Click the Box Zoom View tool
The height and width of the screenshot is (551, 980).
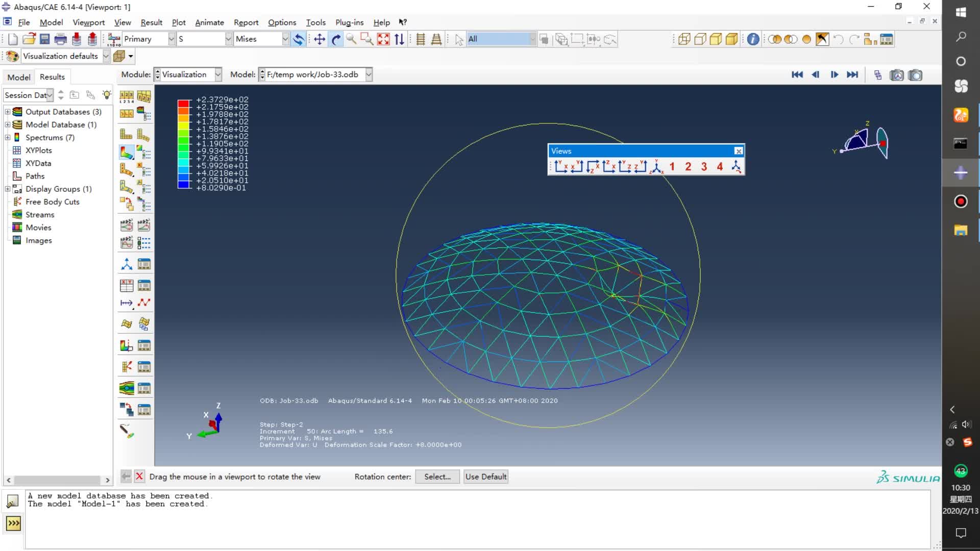coord(367,39)
